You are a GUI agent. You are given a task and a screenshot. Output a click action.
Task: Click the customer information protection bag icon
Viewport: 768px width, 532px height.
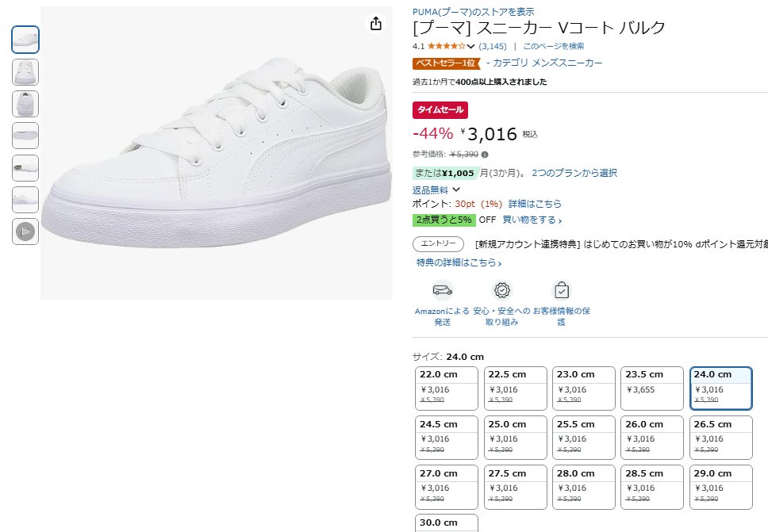(x=561, y=289)
